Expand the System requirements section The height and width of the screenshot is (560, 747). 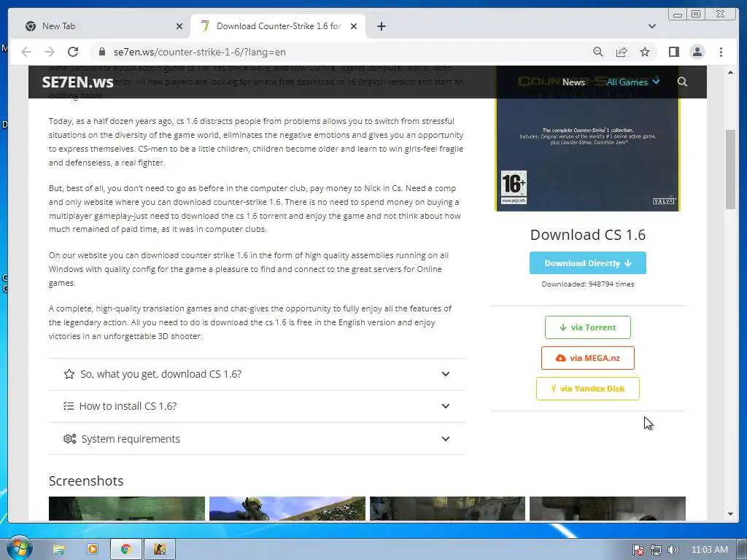click(258, 438)
